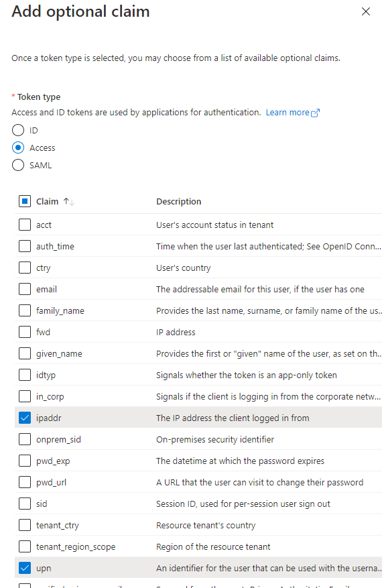Close the Add optional claim panel
The image size is (382, 588).
365,11
